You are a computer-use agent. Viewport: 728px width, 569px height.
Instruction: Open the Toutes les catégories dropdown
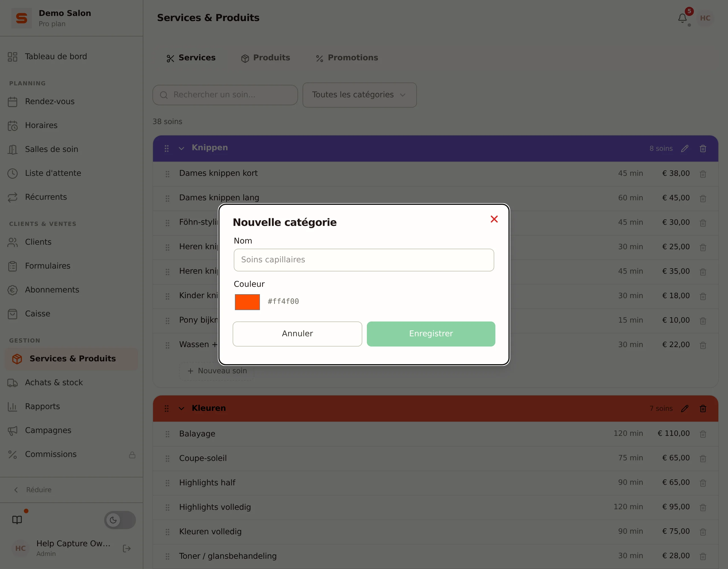359,95
